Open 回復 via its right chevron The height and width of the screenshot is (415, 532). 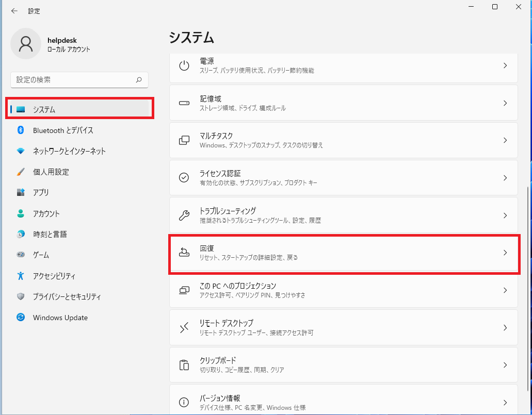[x=505, y=253]
